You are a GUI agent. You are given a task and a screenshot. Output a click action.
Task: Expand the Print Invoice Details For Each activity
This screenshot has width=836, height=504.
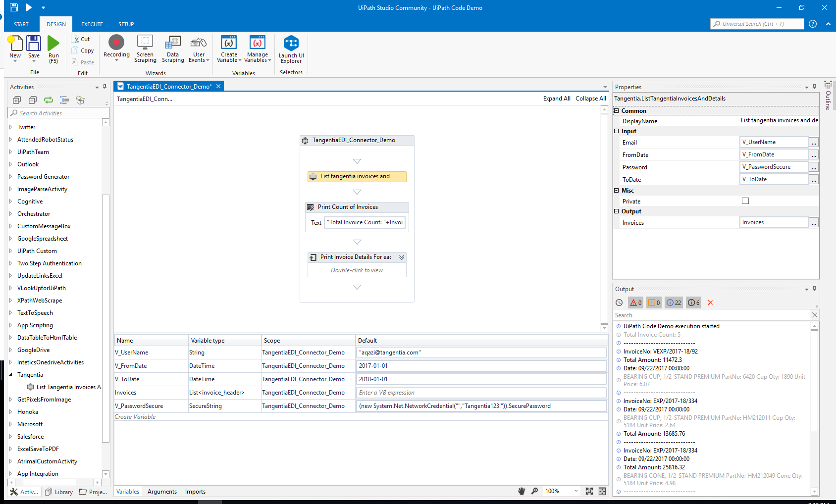pos(402,257)
